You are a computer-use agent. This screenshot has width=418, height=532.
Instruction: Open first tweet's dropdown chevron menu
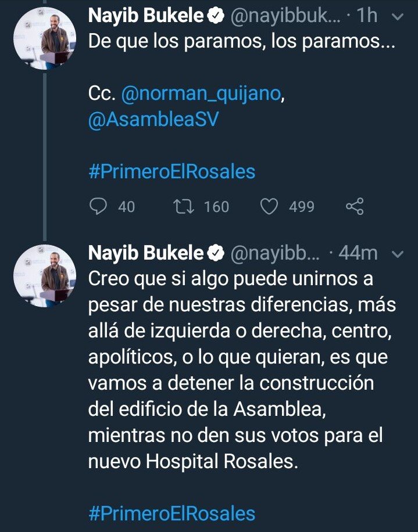click(398, 18)
